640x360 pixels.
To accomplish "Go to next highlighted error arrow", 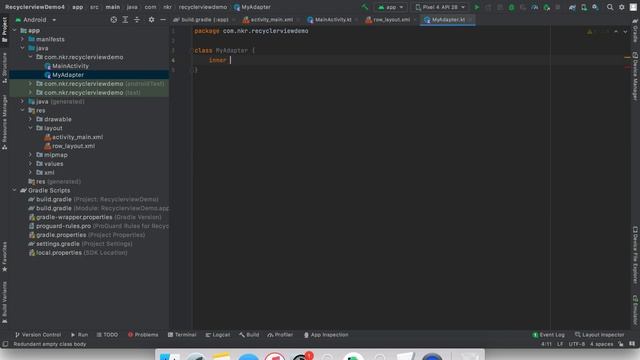I will 625,31.
